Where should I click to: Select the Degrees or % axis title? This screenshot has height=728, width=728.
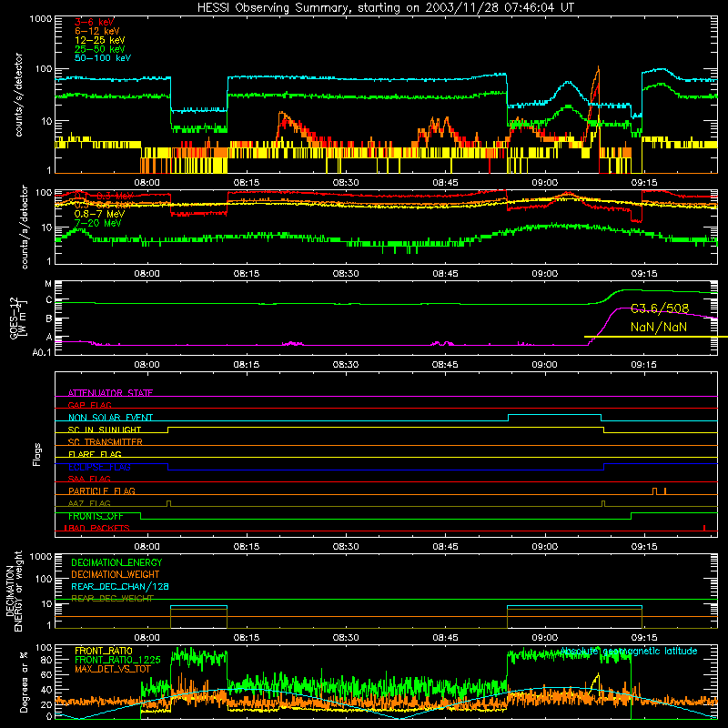point(25,682)
